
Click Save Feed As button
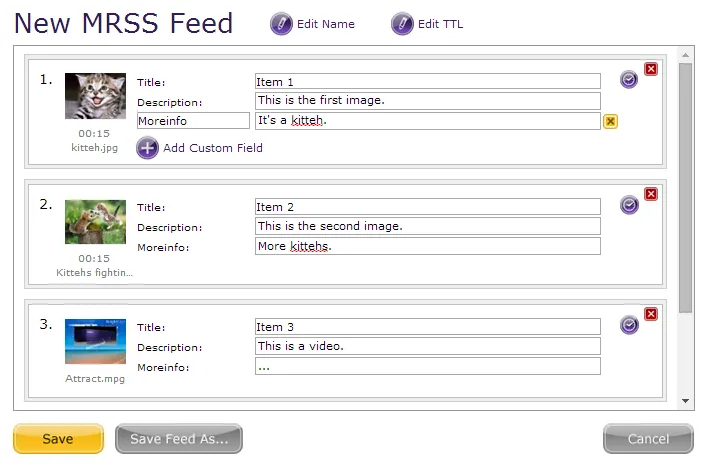click(x=179, y=439)
